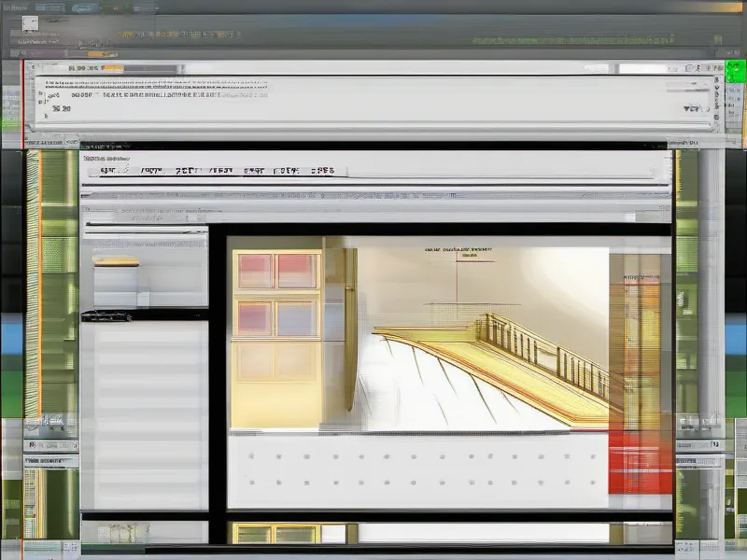Click the yellow framed thumbnail at the bottom

click(252, 533)
